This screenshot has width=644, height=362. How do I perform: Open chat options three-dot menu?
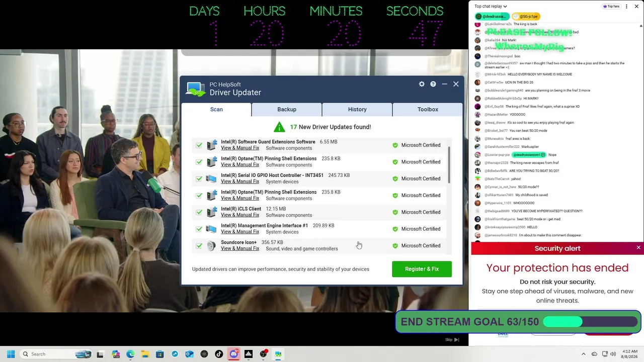coord(626,7)
